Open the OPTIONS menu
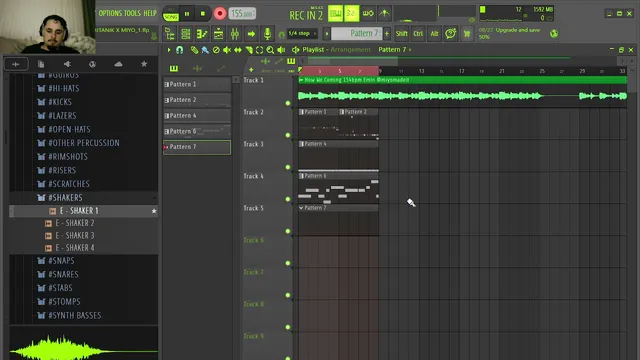This screenshot has height=360, width=640. pyautogui.click(x=110, y=13)
